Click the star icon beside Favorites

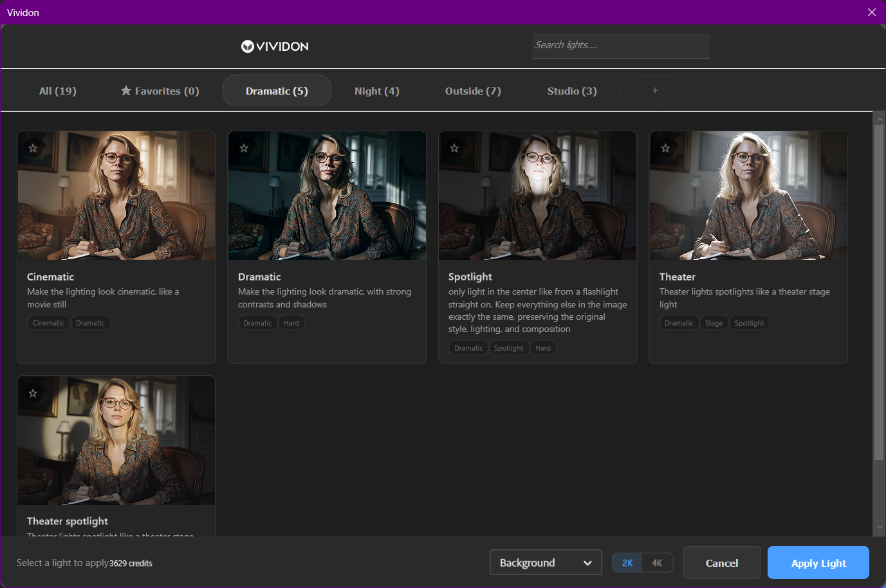[x=125, y=90]
